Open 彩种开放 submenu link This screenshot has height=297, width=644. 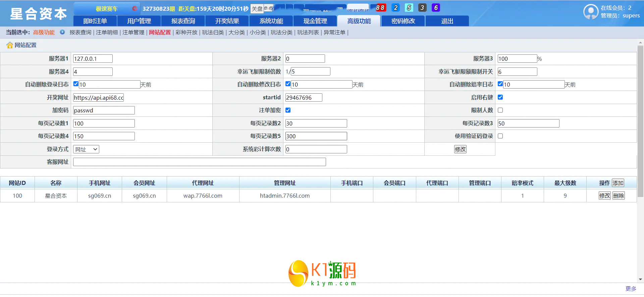point(186,33)
